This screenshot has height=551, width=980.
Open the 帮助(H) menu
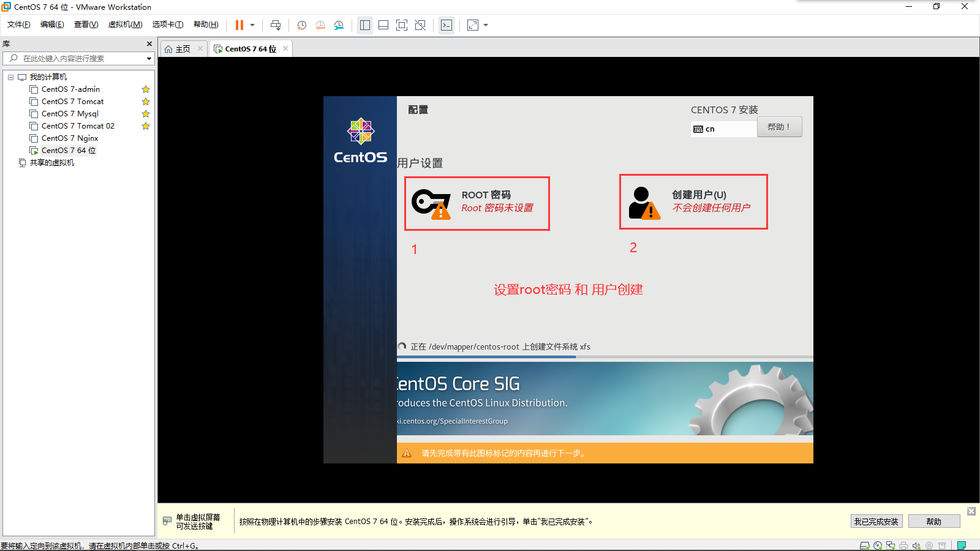(206, 24)
